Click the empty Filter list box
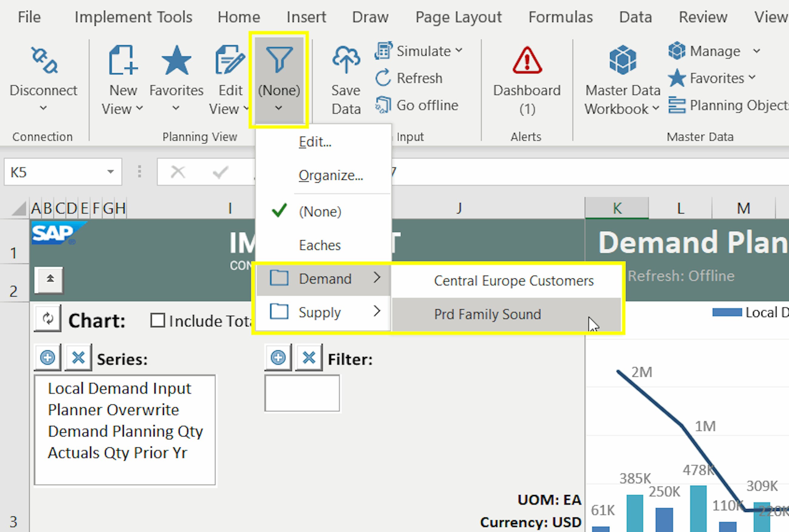 click(302, 393)
